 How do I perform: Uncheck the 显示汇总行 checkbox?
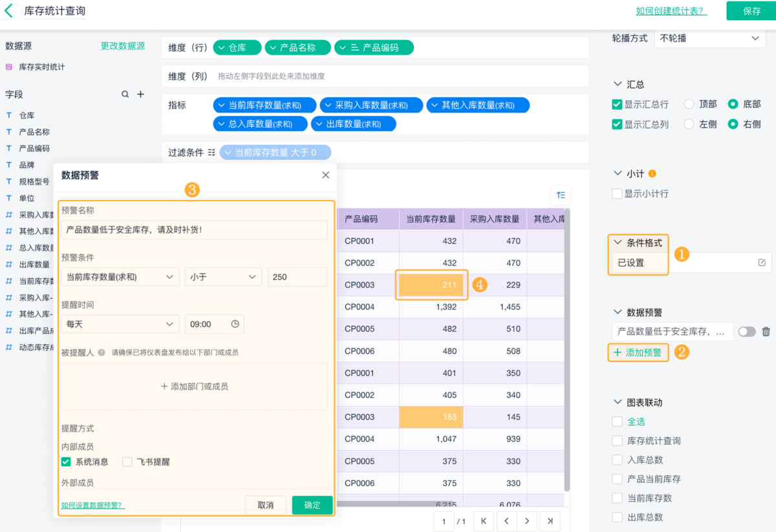coord(617,104)
